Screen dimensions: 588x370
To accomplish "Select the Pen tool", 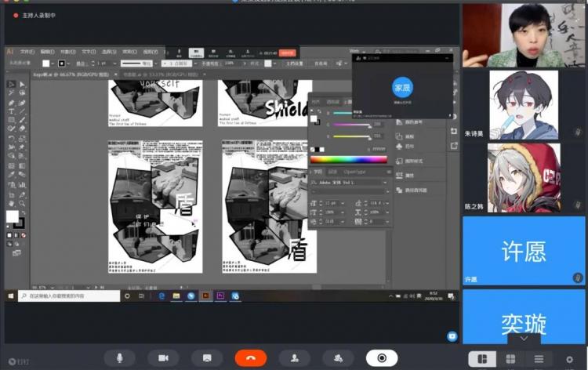I will tap(11, 103).
